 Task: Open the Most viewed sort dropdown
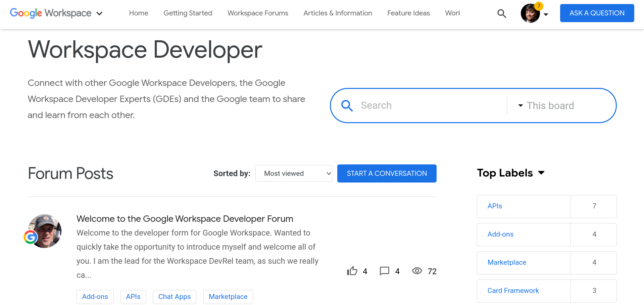[294, 173]
